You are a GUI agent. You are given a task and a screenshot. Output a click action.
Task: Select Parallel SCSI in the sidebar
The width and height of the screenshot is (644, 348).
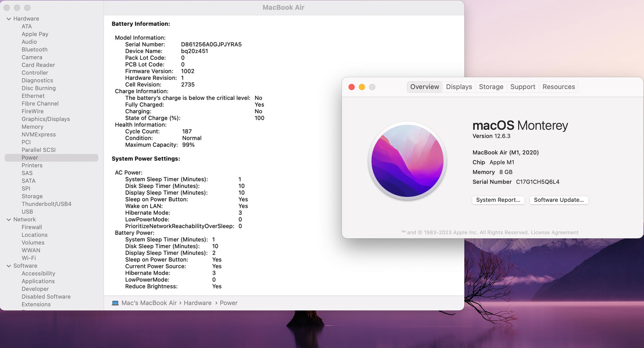pyautogui.click(x=39, y=150)
